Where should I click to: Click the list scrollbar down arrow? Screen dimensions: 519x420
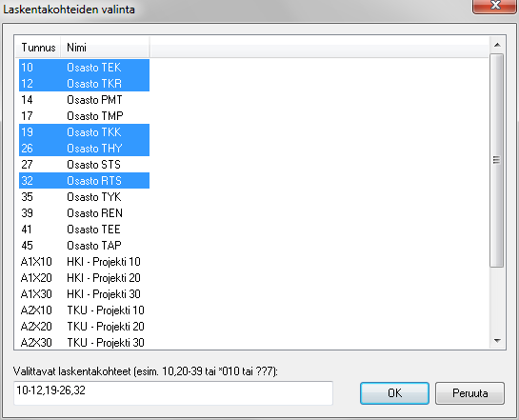[x=497, y=341]
